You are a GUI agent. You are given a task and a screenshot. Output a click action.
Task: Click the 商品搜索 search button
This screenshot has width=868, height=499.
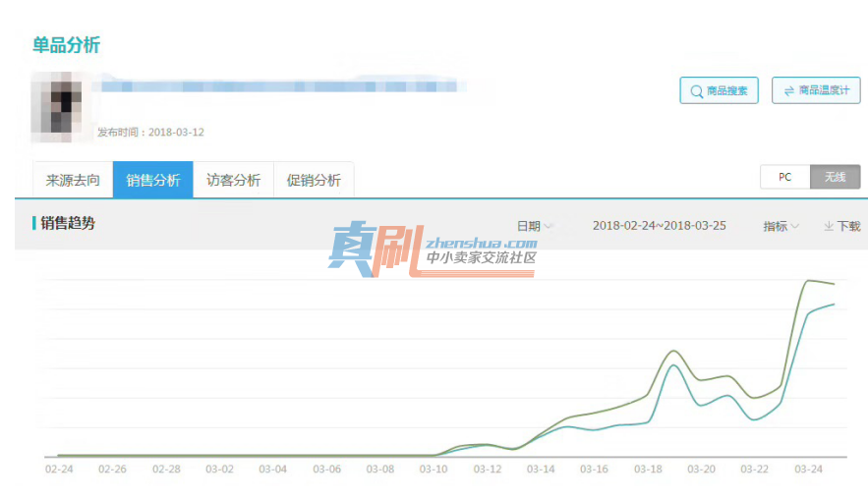tap(719, 90)
